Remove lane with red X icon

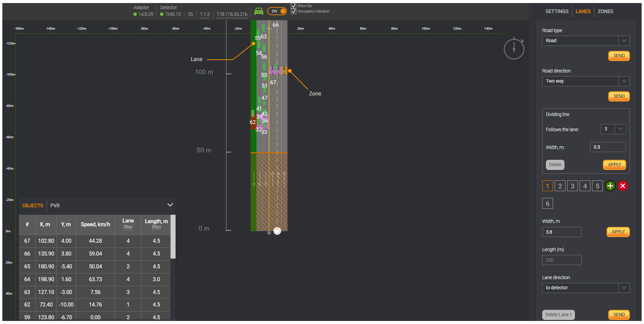pos(623,186)
